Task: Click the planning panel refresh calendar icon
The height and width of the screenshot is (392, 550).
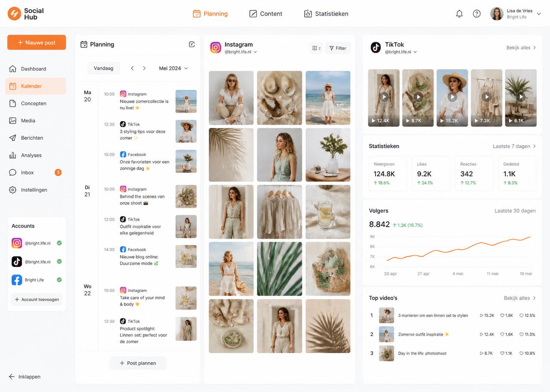Action: [x=192, y=44]
